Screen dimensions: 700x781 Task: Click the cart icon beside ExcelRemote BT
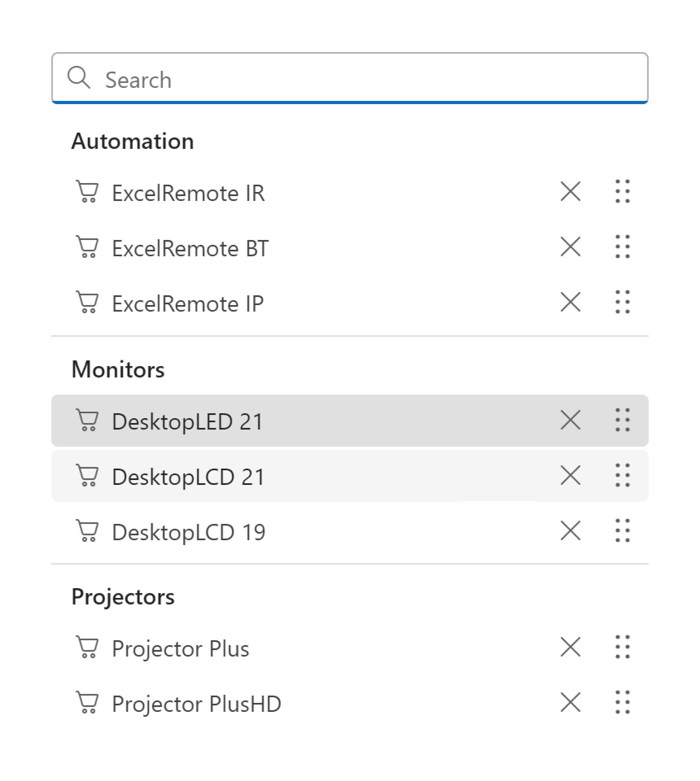point(88,248)
